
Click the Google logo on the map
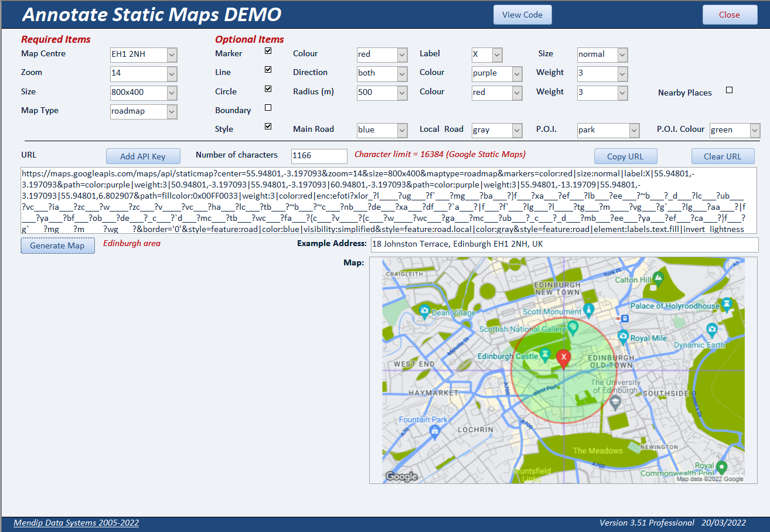coord(401,476)
